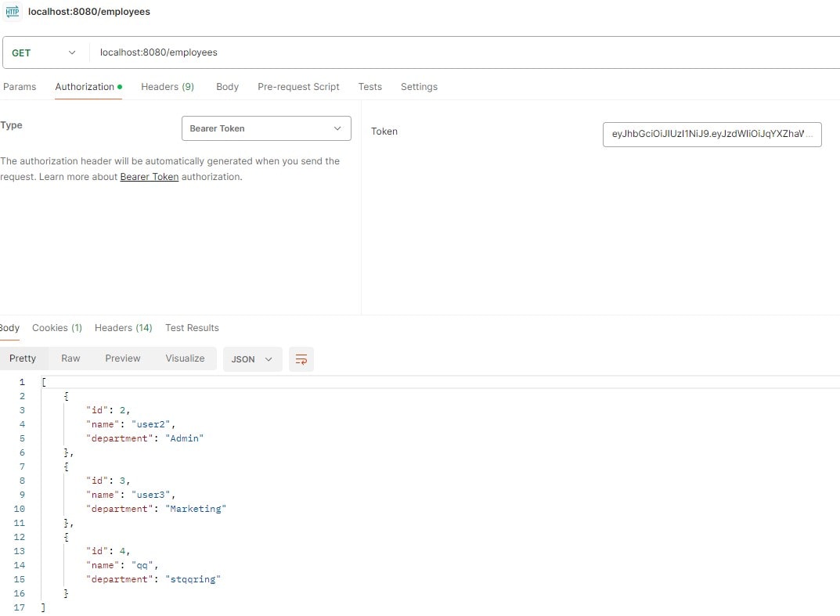840x616 pixels.
Task: Switch to the Preview response view
Action: click(123, 358)
